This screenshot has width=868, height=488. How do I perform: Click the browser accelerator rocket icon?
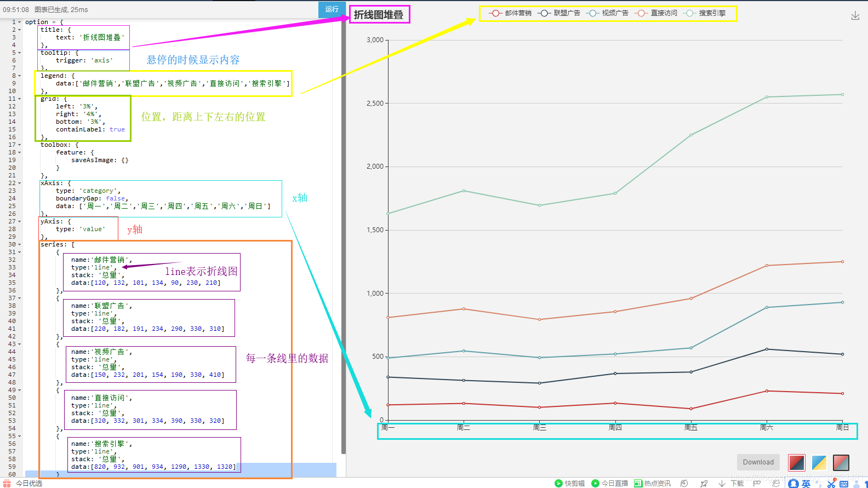click(x=704, y=483)
